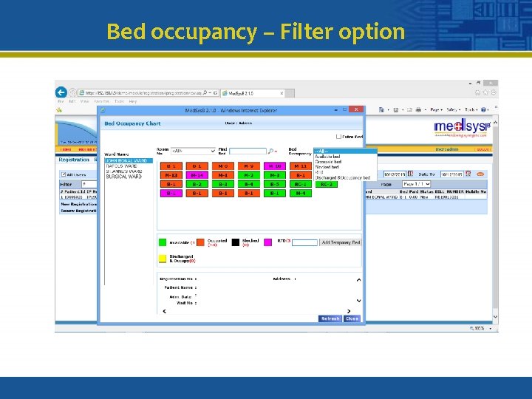Click the green Available legend swatch
This screenshot has width=532, height=399.
[x=163, y=242]
